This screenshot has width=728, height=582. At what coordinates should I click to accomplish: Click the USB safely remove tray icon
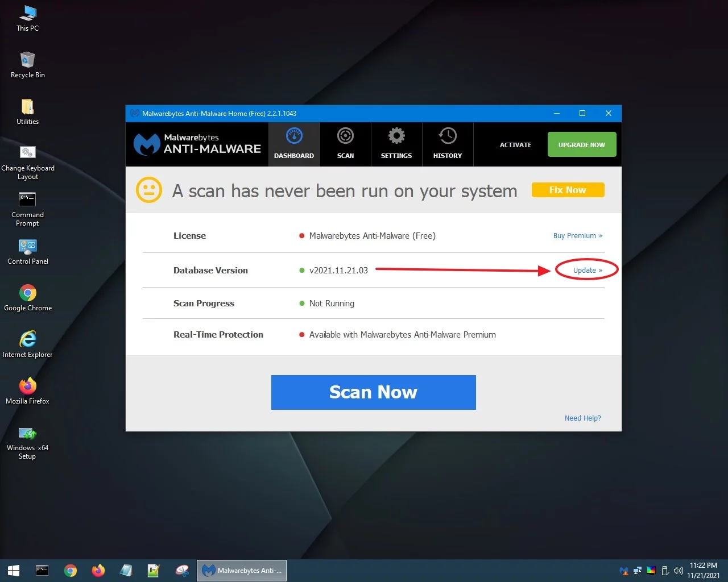[665, 571]
